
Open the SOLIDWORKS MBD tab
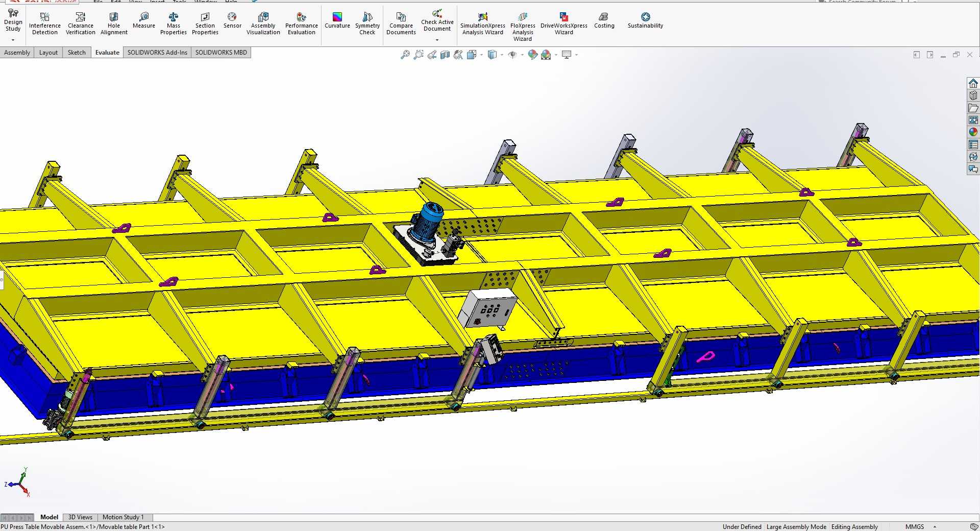click(221, 53)
